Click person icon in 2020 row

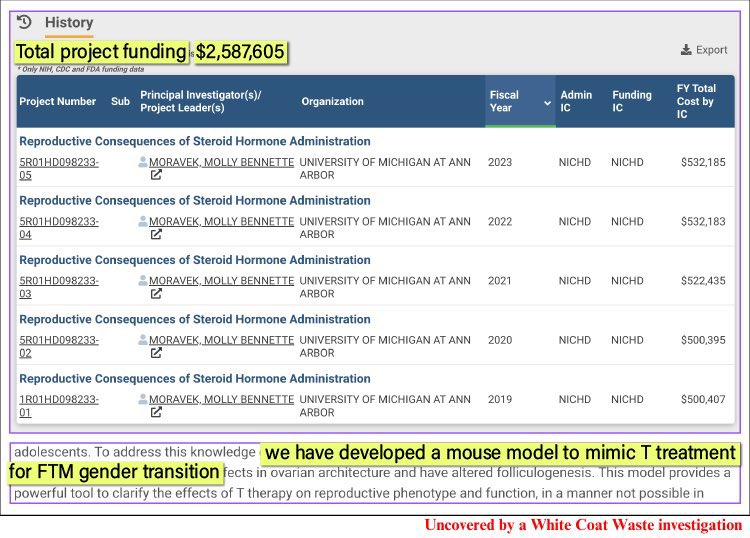[x=143, y=340]
